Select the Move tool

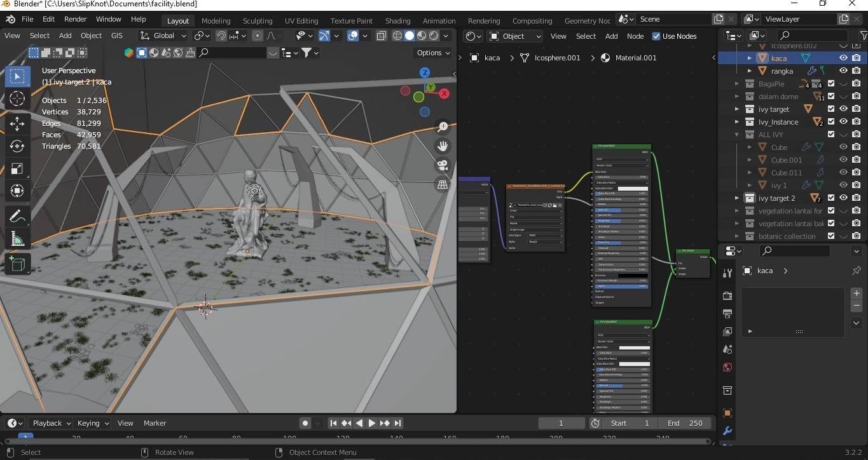coord(17,123)
